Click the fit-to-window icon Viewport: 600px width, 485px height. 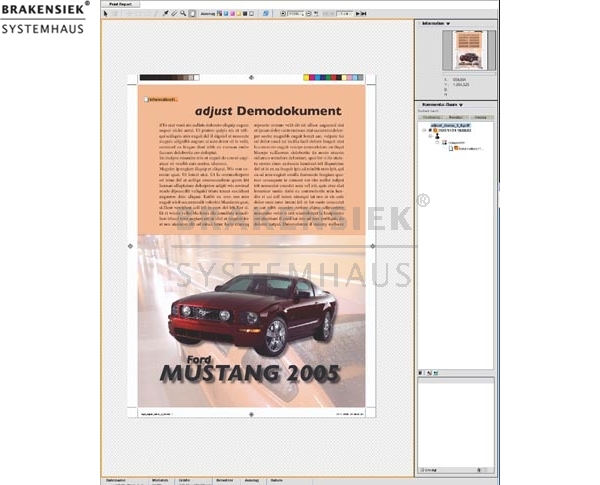(x=316, y=13)
